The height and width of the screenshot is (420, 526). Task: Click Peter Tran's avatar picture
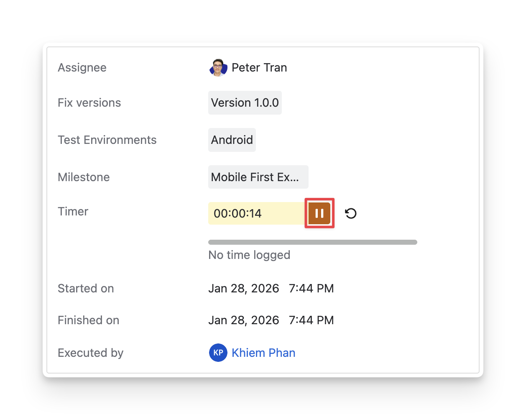[x=218, y=68]
